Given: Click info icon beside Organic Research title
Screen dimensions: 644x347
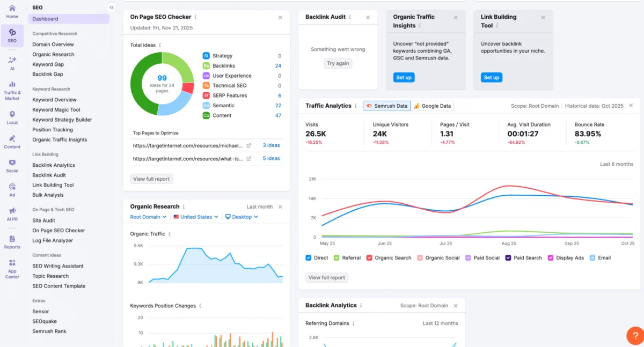Looking at the screenshot, I should coord(184,206).
